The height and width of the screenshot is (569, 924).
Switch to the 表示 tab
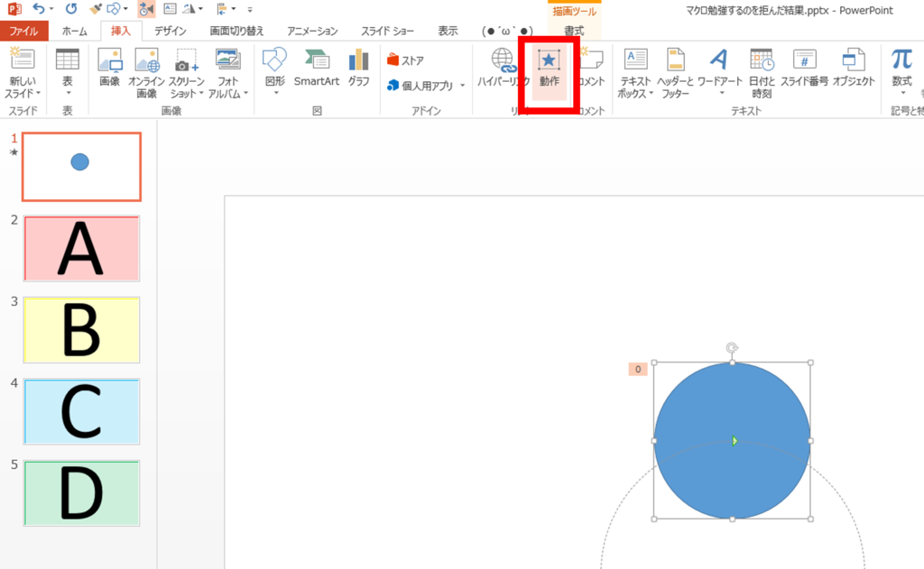pyautogui.click(x=448, y=32)
